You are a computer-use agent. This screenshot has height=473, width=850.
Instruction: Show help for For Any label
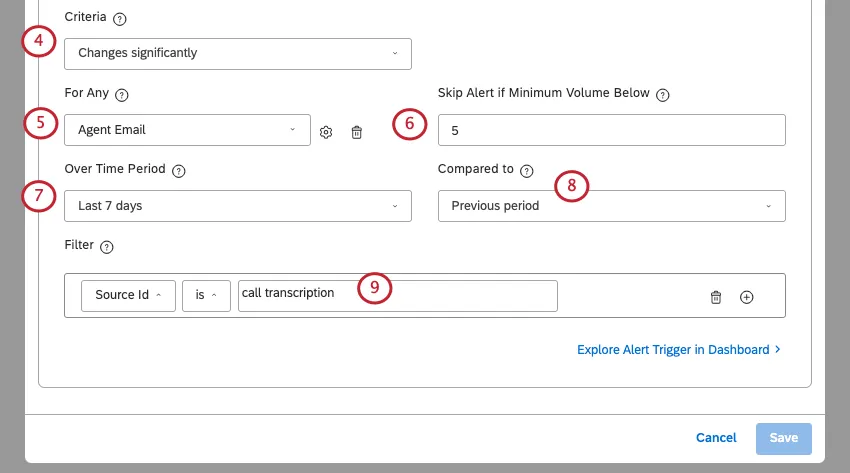pos(123,95)
